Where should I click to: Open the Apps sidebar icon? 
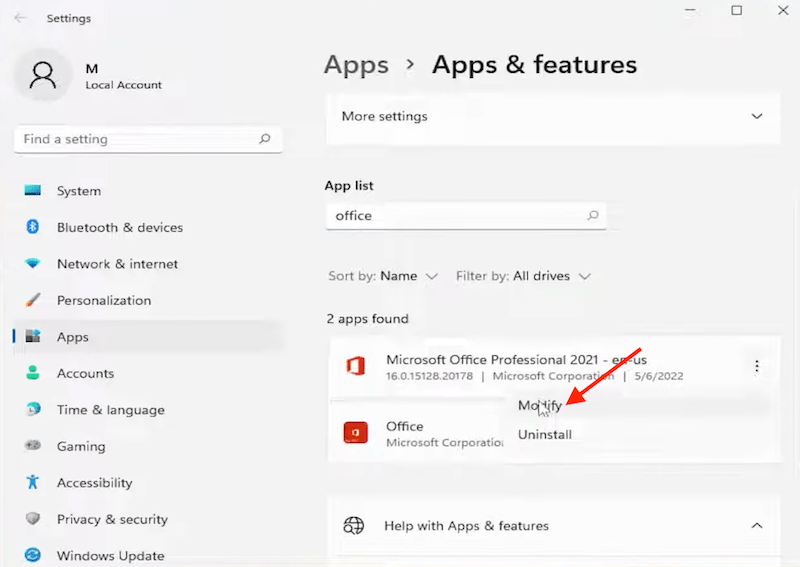pos(33,336)
